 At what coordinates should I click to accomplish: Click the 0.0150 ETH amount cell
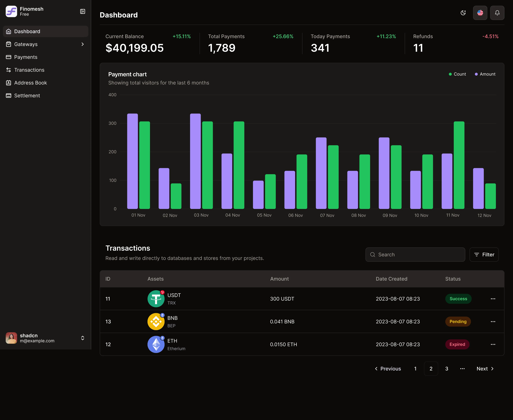[x=283, y=344]
